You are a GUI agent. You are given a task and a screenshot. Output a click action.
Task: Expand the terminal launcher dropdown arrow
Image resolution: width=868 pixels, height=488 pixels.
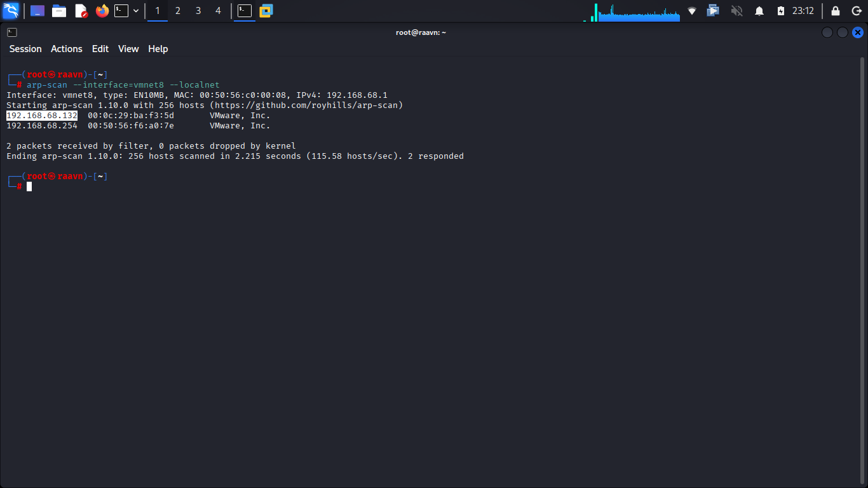click(136, 11)
